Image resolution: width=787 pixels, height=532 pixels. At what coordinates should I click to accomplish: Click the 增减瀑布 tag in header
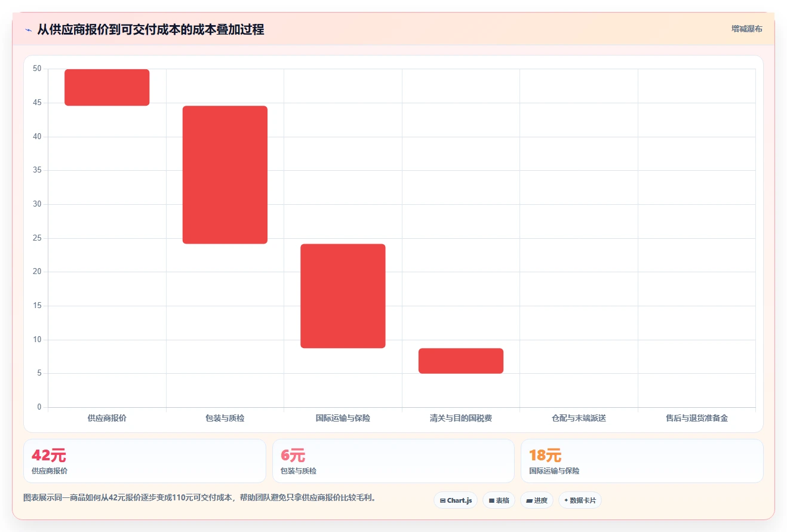click(x=746, y=29)
